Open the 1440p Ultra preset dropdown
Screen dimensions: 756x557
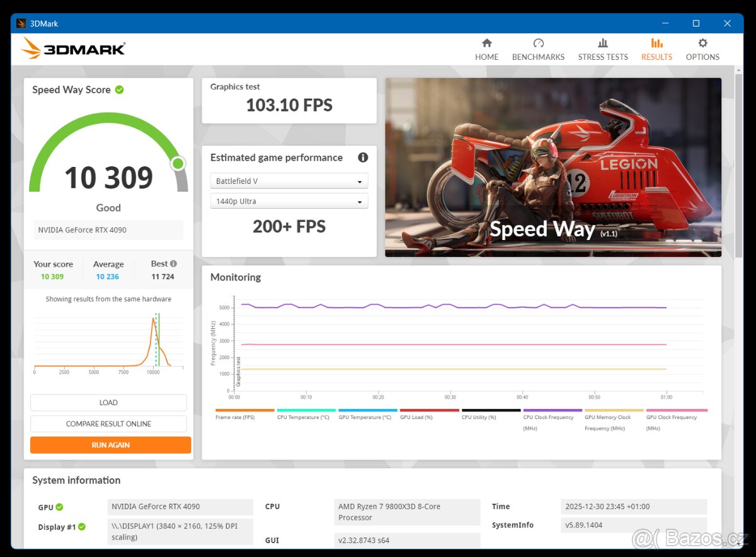click(289, 201)
